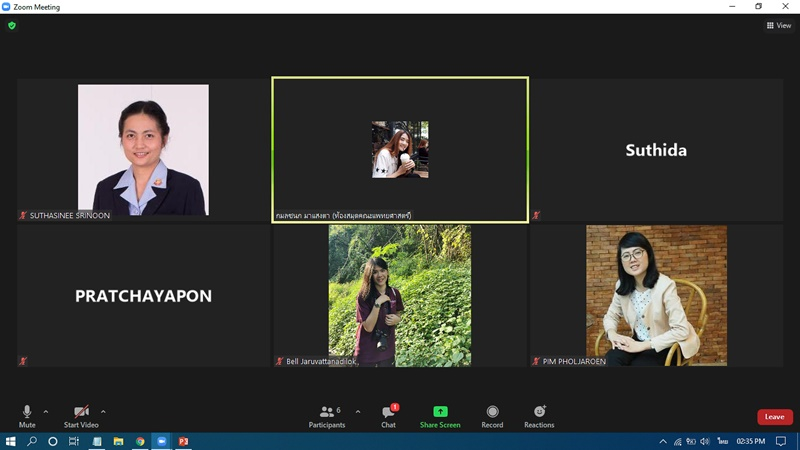The width and height of the screenshot is (800, 450).
Task: Open the Windows Start menu
Action: click(11, 441)
